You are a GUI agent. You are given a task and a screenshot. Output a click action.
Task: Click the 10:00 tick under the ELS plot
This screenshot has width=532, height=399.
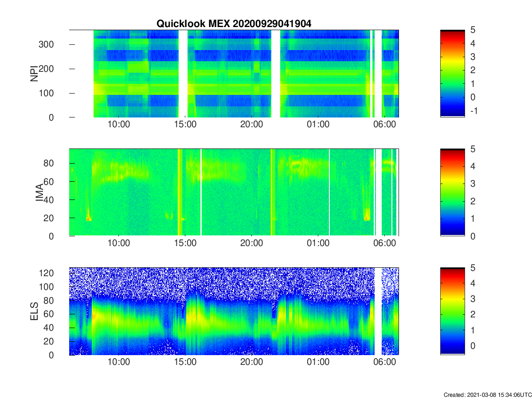click(118, 362)
